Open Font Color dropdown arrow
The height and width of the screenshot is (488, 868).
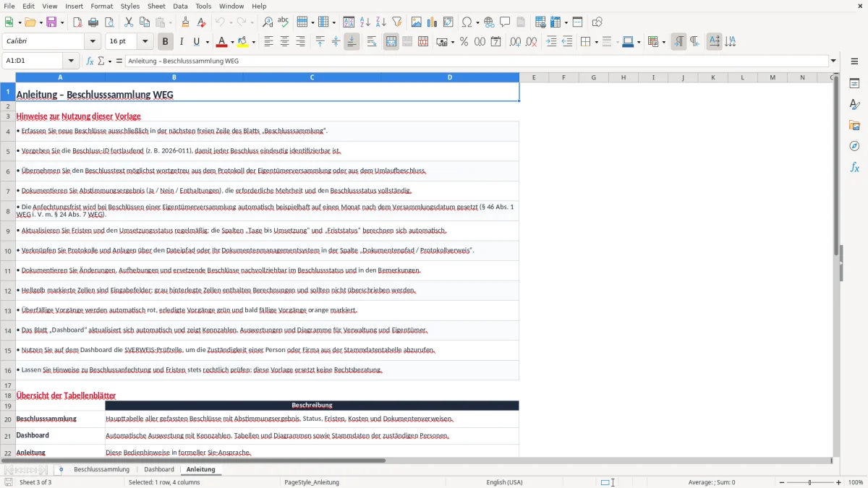(232, 42)
